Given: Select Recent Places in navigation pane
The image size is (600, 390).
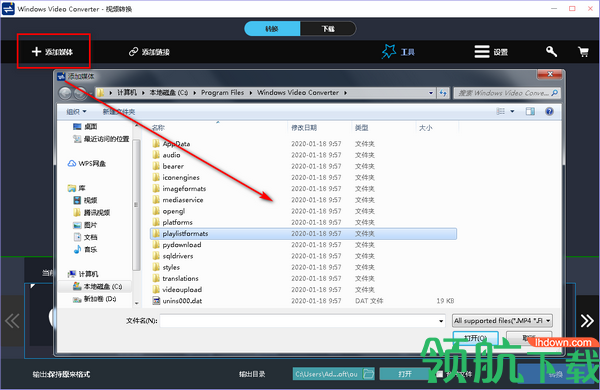Looking at the screenshot, I should 101,139.
